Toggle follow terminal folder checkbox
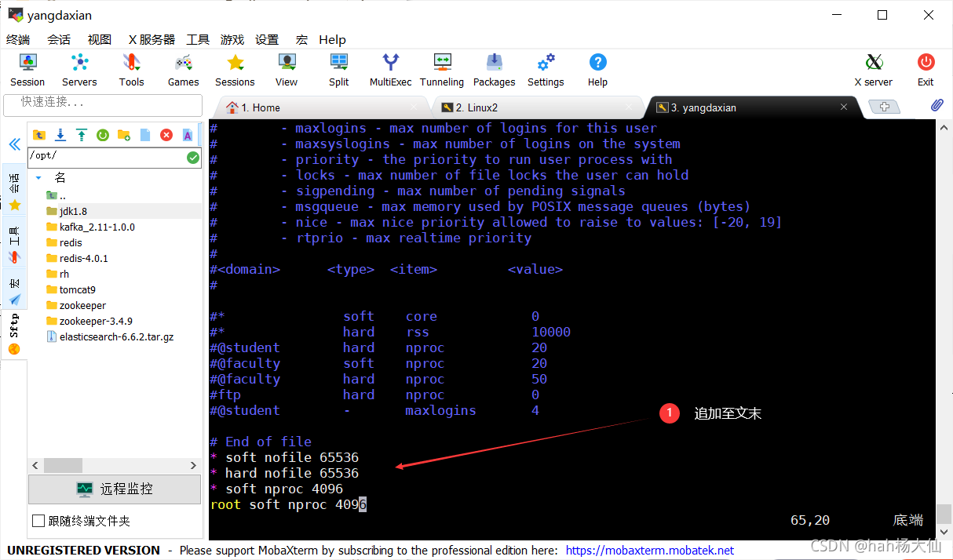 point(38,521)
